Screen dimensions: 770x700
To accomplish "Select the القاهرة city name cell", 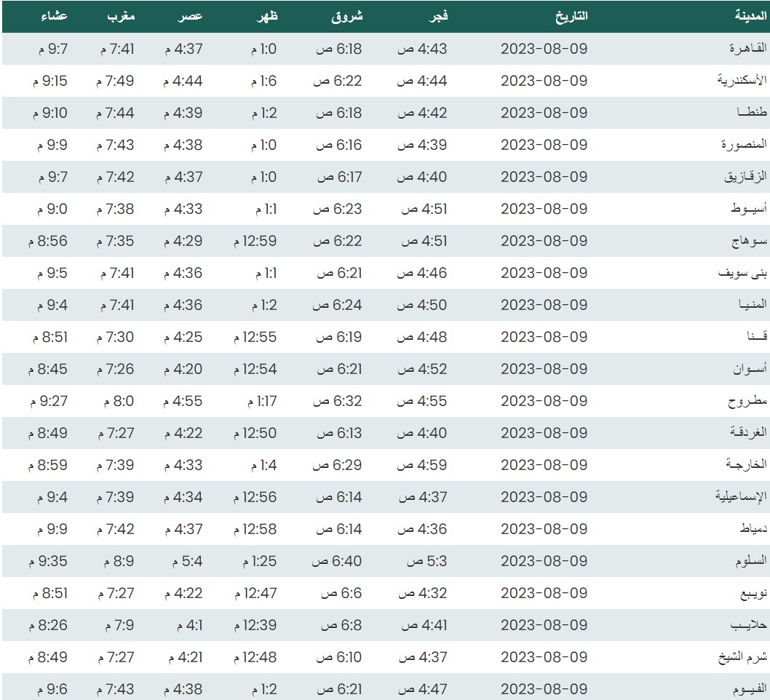I will (748, 49).
